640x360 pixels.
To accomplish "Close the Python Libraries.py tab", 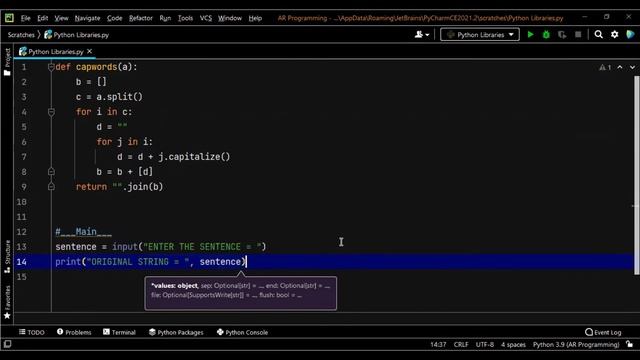I will tap(89, 51).
